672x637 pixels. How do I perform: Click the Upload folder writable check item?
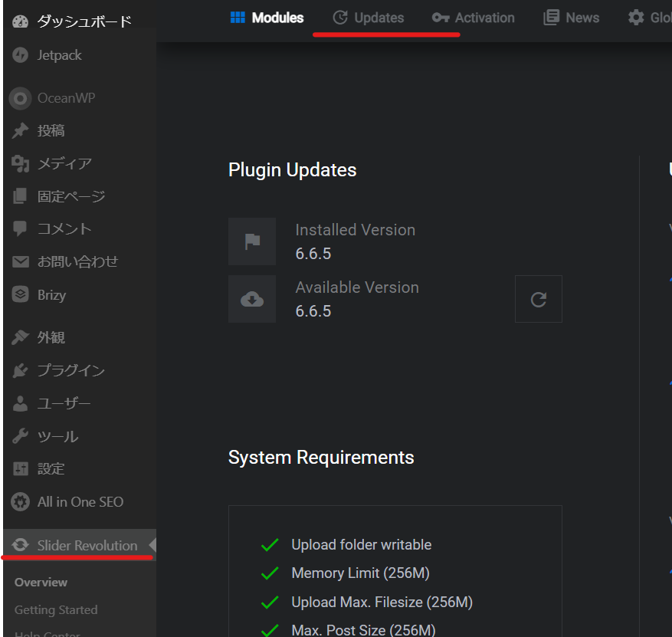[x=361, y=545]
